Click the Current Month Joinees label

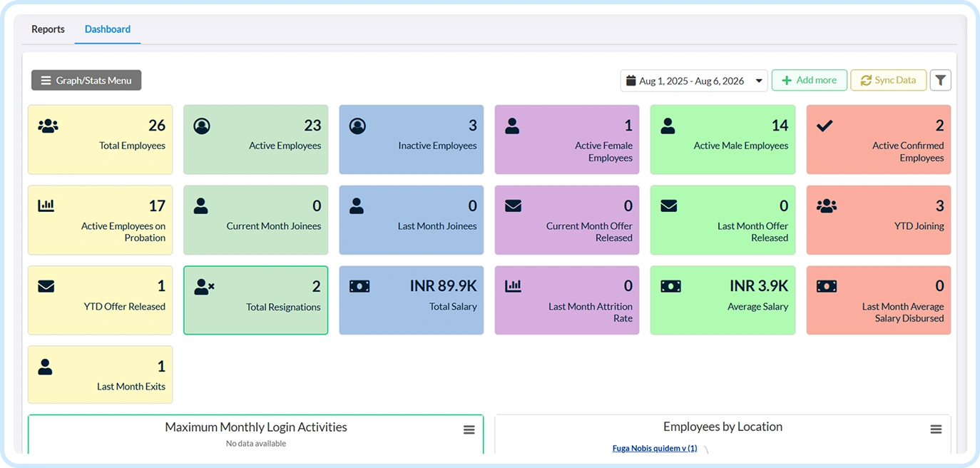tap(274, 226)
